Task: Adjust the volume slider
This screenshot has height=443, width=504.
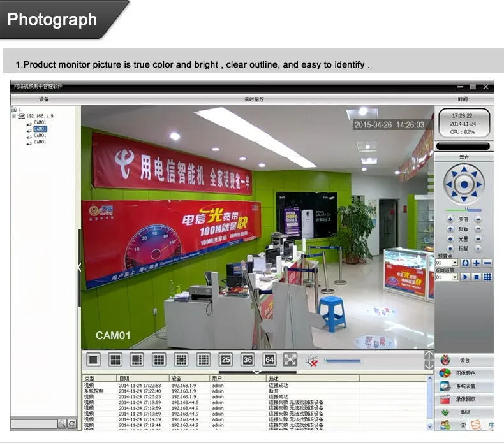Action: click(x=343, y=361)
